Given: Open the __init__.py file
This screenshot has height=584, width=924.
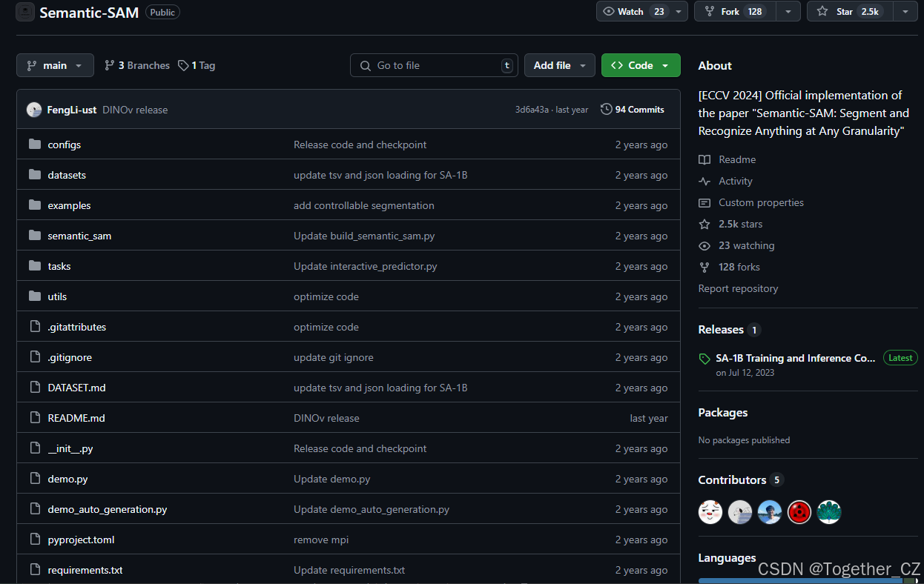Looking at the screenshot, I should tap(70, 448).
